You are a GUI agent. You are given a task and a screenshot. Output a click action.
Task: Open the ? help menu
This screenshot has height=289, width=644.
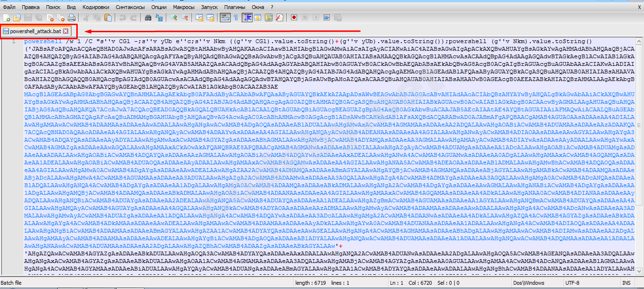272,7
